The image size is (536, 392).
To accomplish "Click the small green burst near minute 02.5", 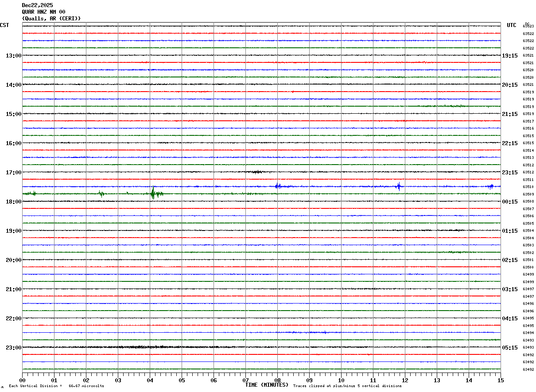I will tap(101, 193).
